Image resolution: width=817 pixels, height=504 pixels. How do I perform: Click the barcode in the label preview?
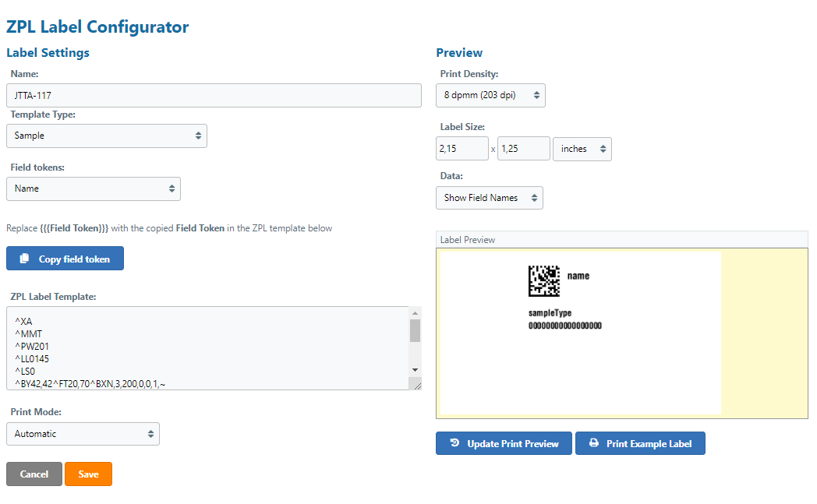click(x=543, y=281)
